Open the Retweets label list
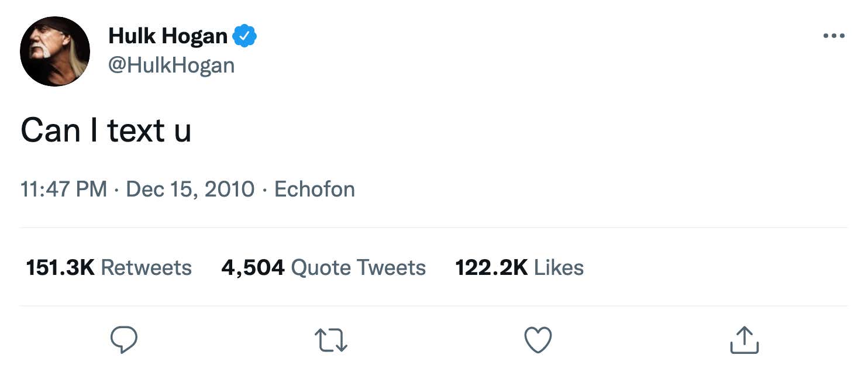868x372 pixels. [x=146, y=267]
